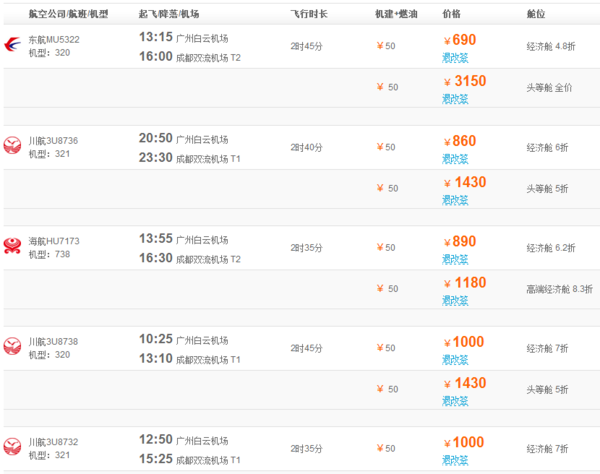Click flight number 海航HU7173
The height and width of the screenshot is (474, 600).
tap(54, 241)
